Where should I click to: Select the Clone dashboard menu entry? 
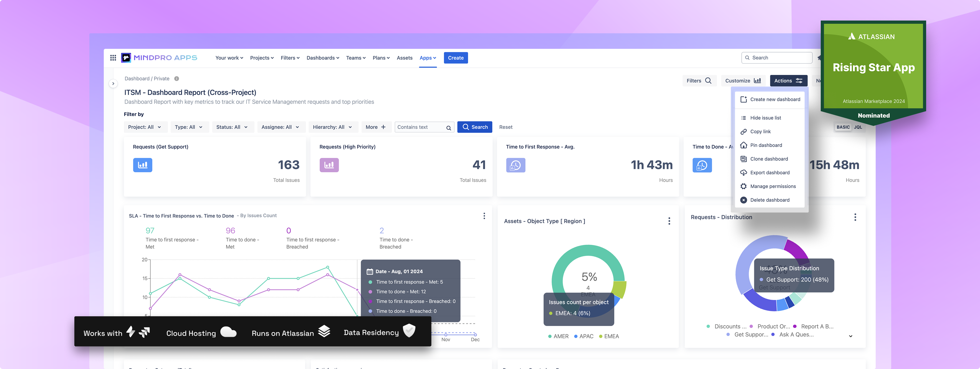[x=770, y=159]
